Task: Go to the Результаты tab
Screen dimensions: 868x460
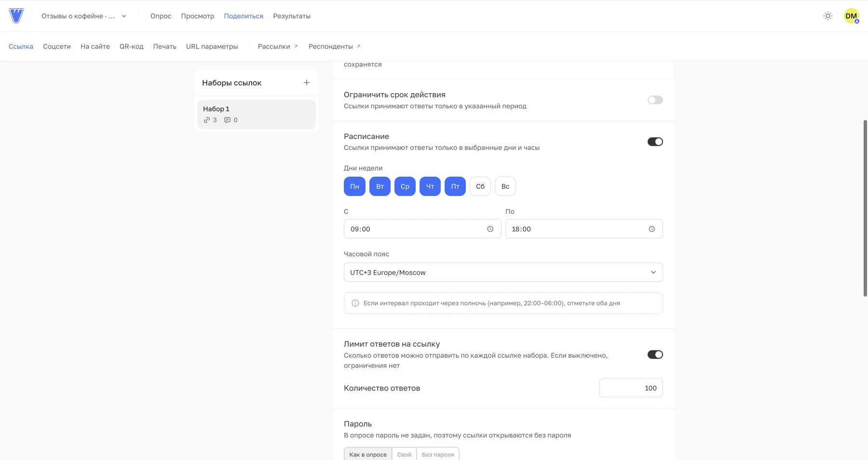Action: [x=292, y=16]
